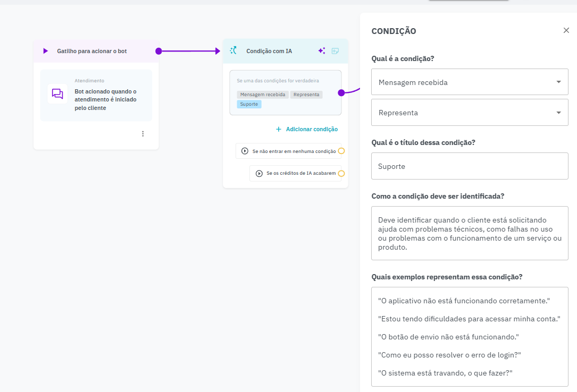Close the Condição panel
Viewport: 577px width, 392px height.
click(566, 30)
